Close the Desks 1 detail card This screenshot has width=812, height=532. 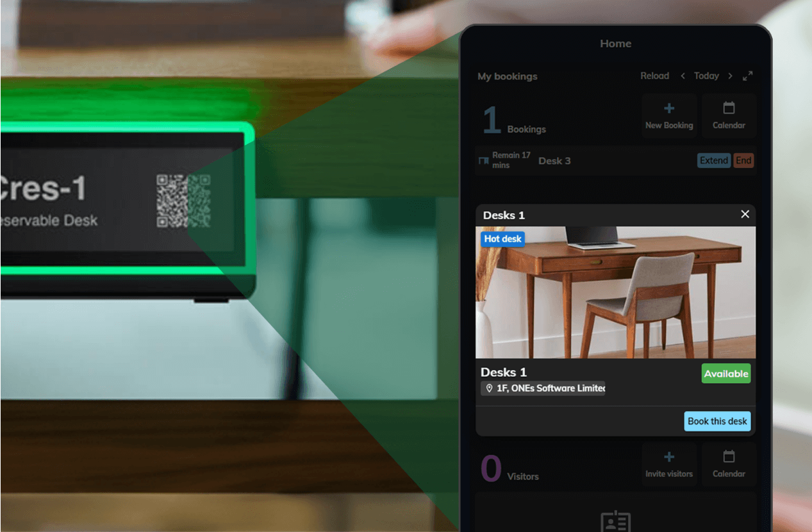coord(745,214)
